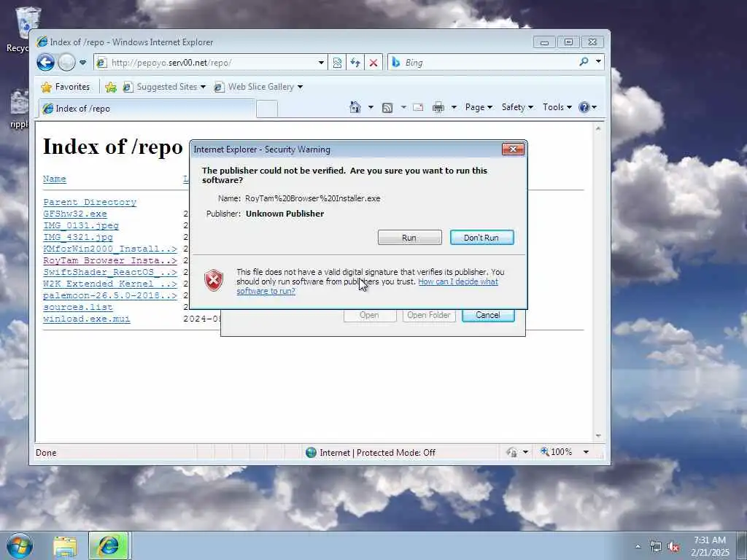The width and height of the screenshot is (747, 560).
Task: Click the RSS Feeds icon
Action: (388, 108)
